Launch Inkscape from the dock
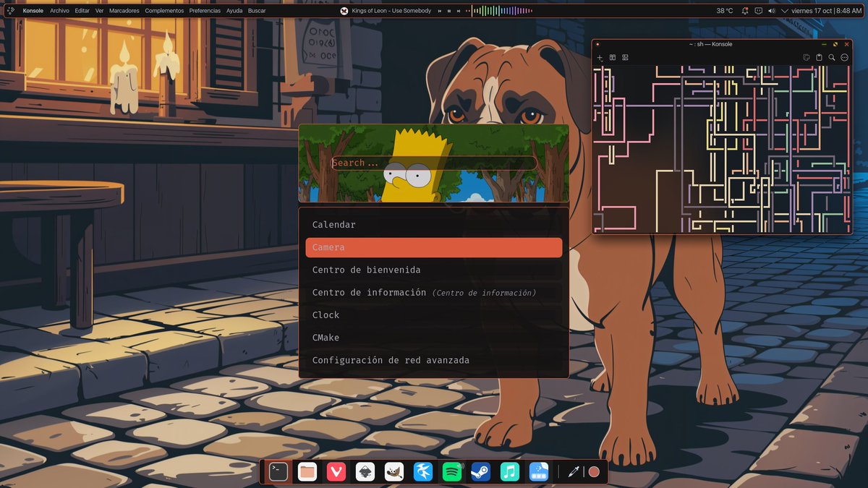This screenshot has height=488, width=868. [365, 472]
